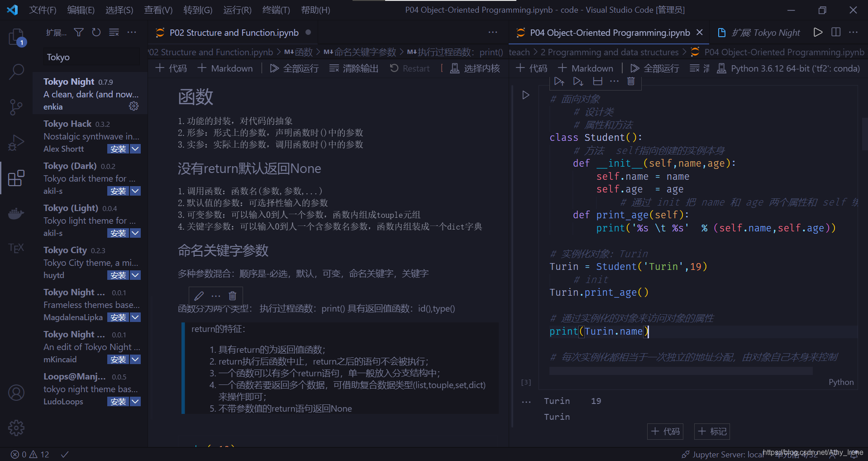Click 清除输出 in P02 toolbar
868x461 pixels.
tap(353, 68)
